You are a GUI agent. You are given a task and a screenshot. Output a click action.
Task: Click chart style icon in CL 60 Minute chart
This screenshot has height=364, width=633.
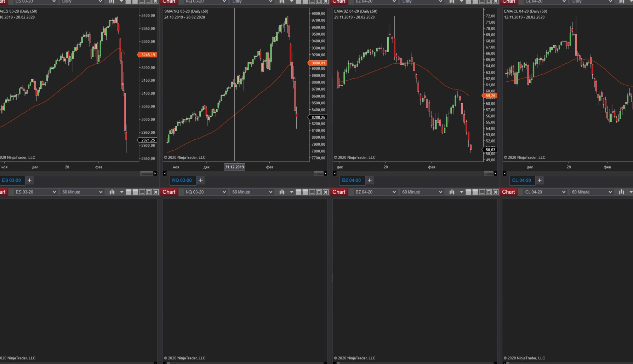621,192
